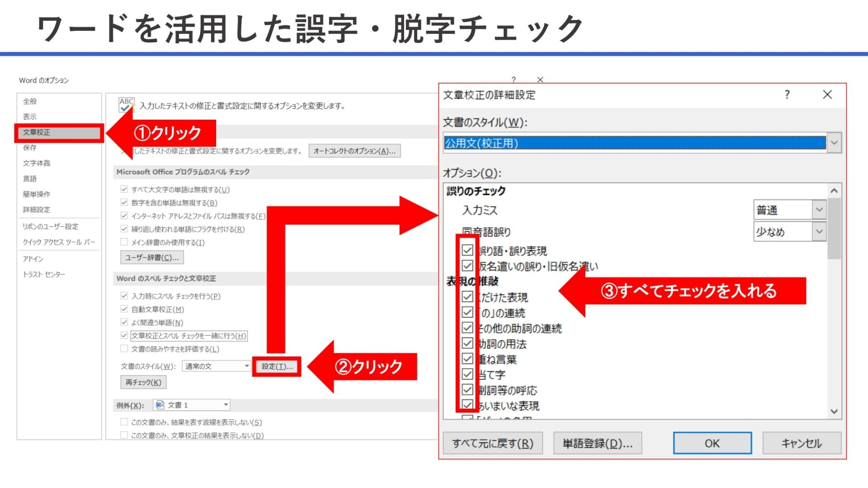Toggle 誤り語・誤り表現 checkbox
Image resolution: width=868 pixels, height=488 pixels.
[x=467, y=250]
